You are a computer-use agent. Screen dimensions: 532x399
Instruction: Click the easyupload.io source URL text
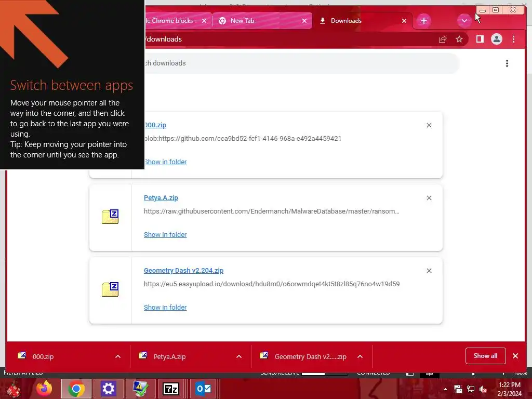point(272,284)
